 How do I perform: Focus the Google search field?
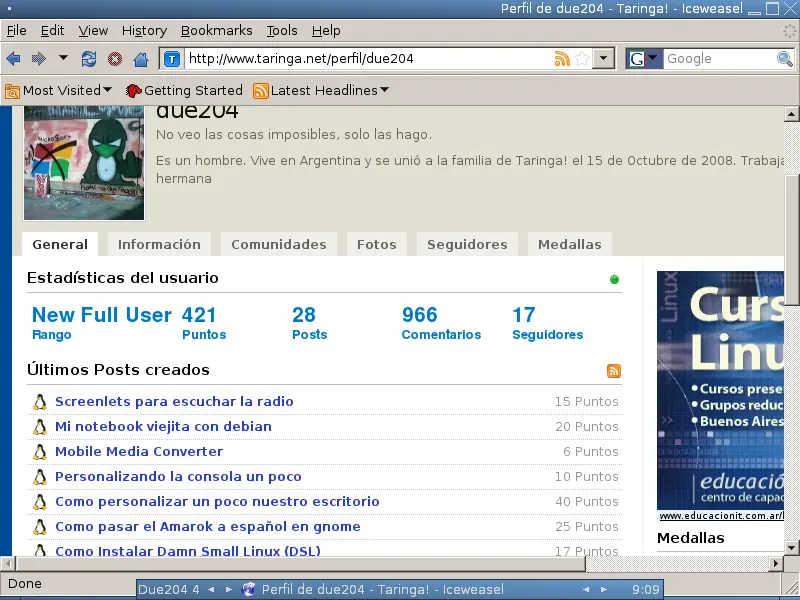tap(719, 59)
